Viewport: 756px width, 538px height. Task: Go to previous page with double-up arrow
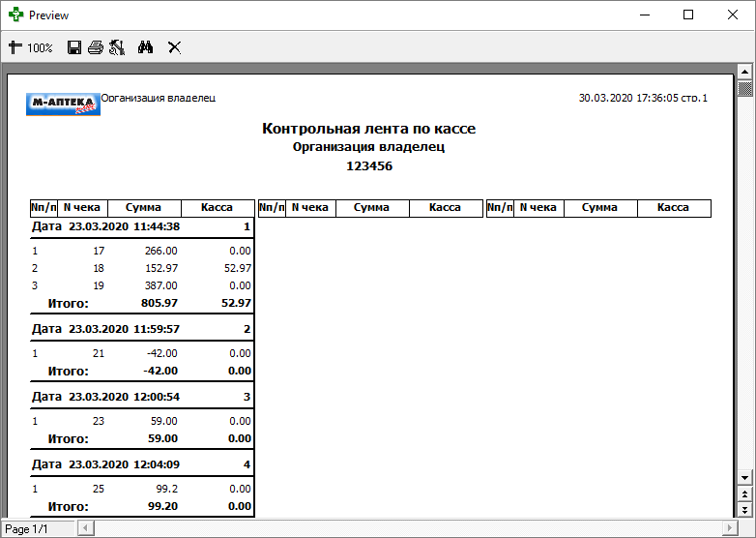coord(744,494)
